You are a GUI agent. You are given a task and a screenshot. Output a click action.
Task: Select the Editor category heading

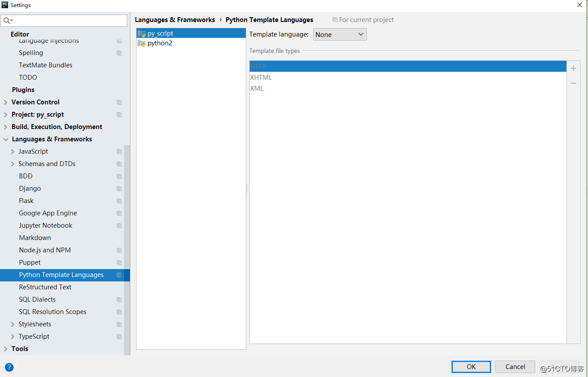20,34
